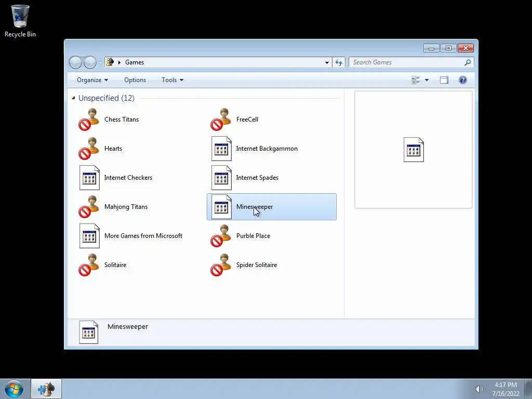Viewport: 532px width, 399px height.
Task: Click the Internet Checkers label
Action: pyautogui.click(x=128, y=178)
